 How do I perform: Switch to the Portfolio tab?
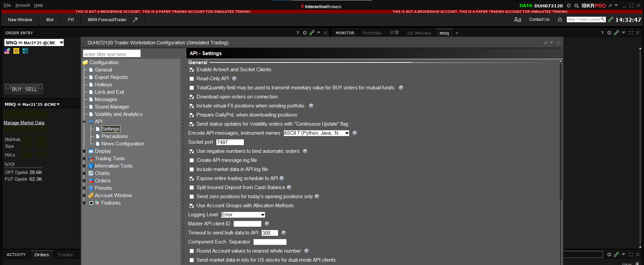pos(372,33)
